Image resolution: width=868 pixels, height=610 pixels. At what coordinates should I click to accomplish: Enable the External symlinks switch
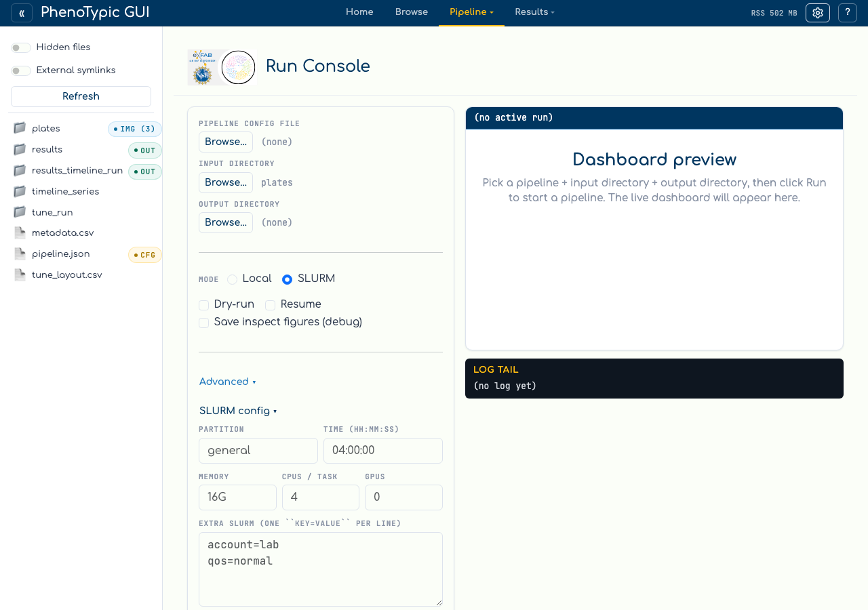(21, 70)
